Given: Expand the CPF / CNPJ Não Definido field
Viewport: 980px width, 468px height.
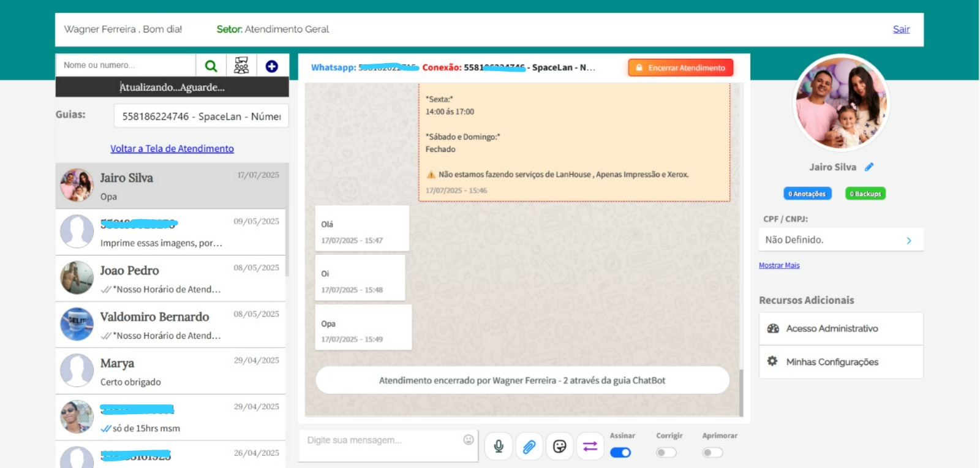Looking at the screenshot, I should point(840,240).
